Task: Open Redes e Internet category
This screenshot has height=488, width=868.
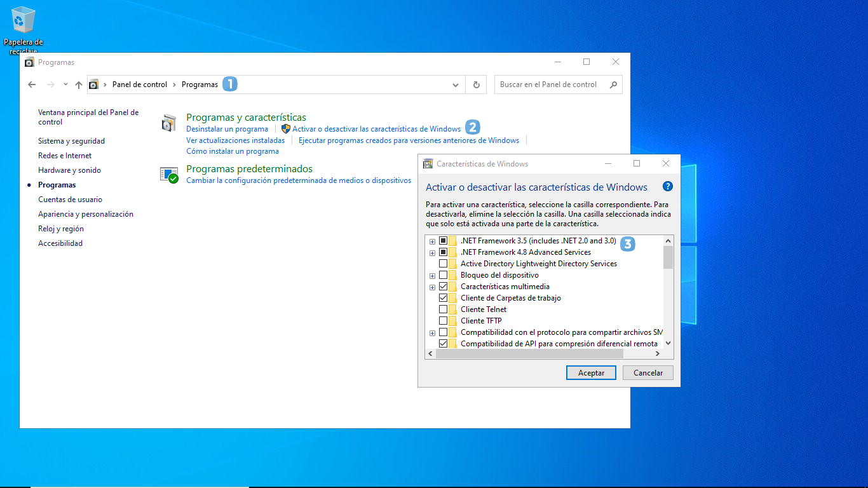Action: coord(65,156)
